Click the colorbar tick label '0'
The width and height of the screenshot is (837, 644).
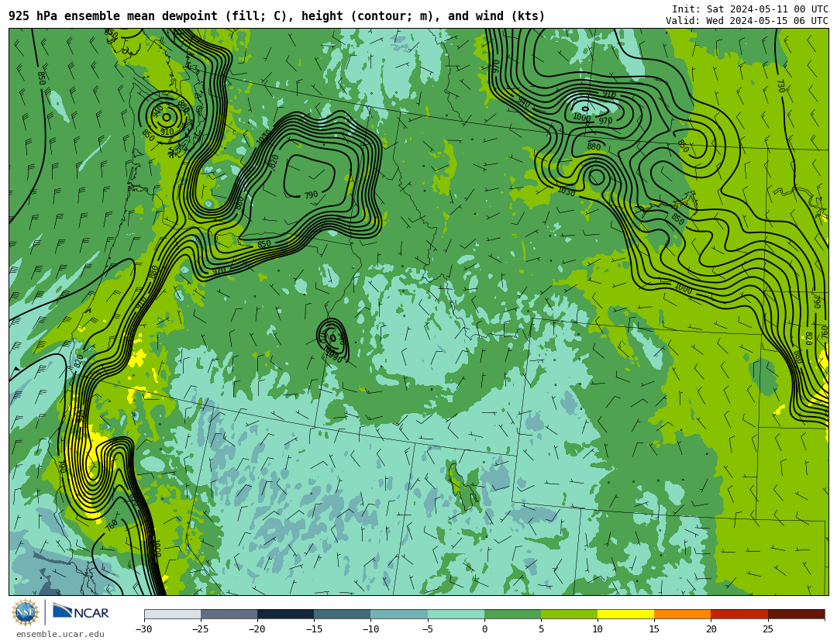(484, 629)
